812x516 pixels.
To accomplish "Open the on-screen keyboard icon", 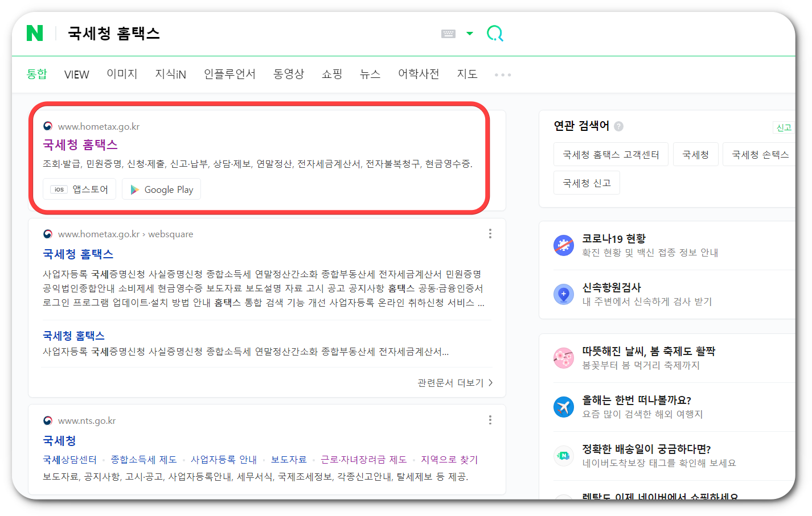I will 449,34.
